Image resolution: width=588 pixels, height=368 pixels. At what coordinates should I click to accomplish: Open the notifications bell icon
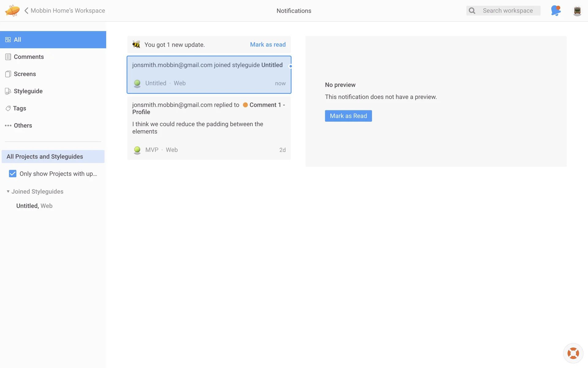(556, 10)
